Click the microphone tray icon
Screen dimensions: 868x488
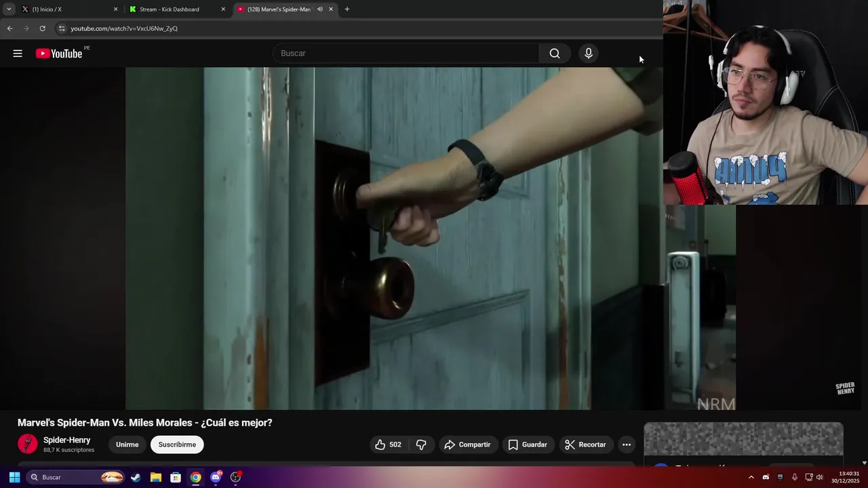coord(794,477)
